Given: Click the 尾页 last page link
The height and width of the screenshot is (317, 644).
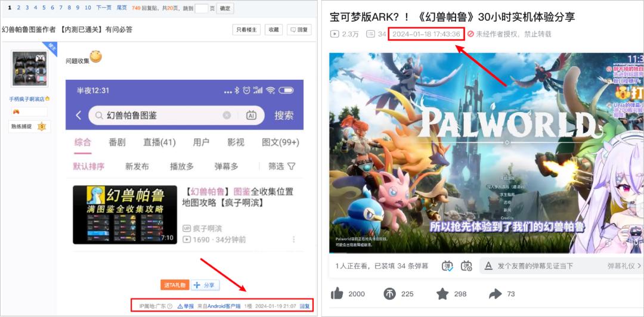Looking at the screenshot, I should pos(122,8).
